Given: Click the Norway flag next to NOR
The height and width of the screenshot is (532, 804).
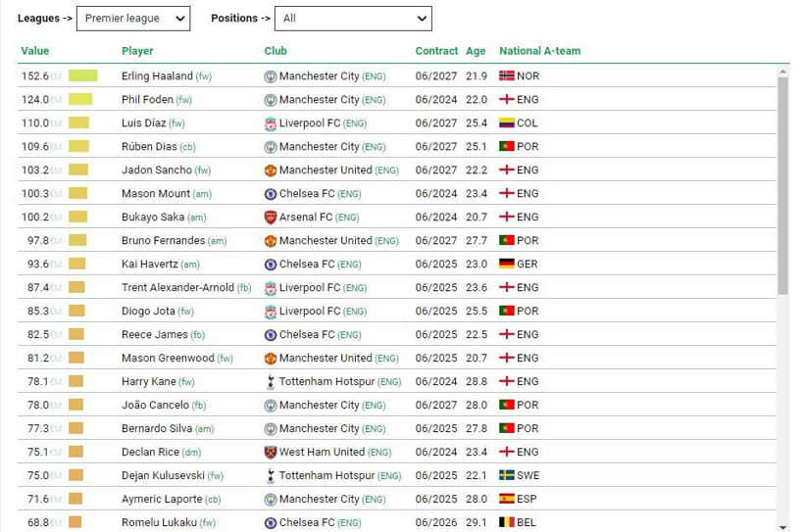Looking at the screenshot, I should point(507,75).
